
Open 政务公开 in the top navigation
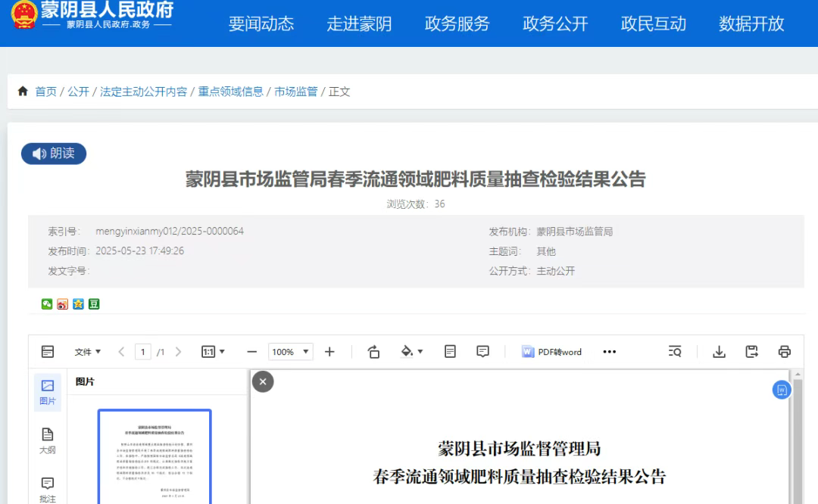click(555, 23)
